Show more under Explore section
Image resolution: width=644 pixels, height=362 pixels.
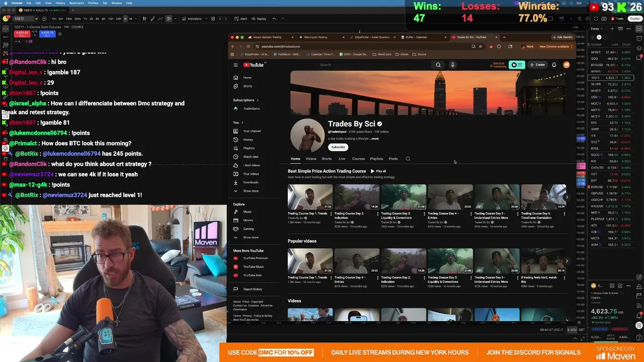tap(247, 237)
